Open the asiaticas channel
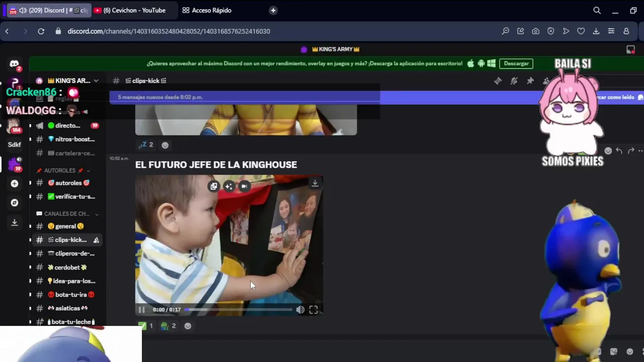The height and width of the screenshot is (362, 644). 67,308
